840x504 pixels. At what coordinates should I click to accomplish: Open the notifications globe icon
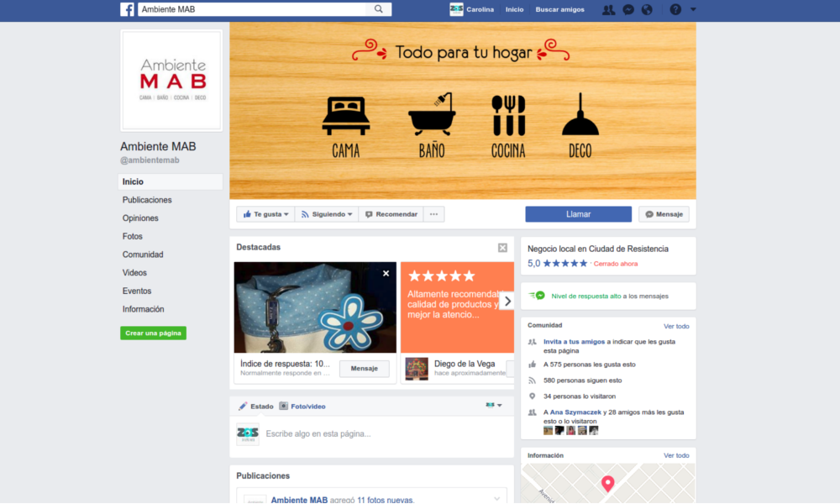click(x=647, y=9)
